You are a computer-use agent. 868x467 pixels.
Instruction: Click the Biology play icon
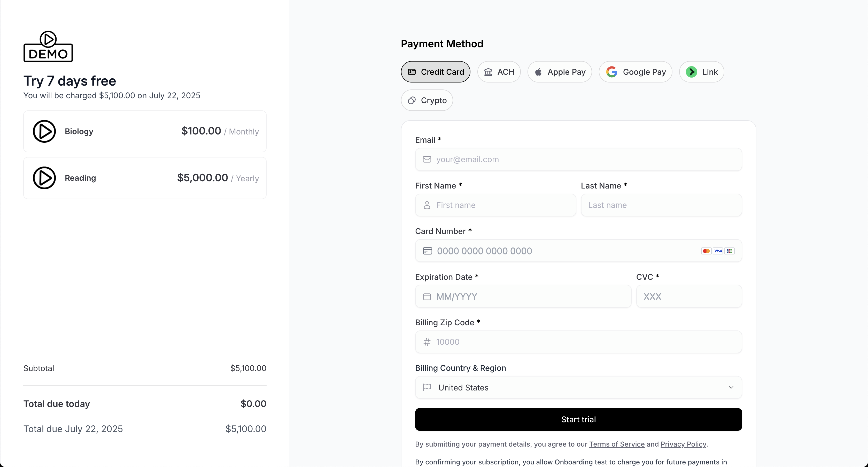point(44,132)
